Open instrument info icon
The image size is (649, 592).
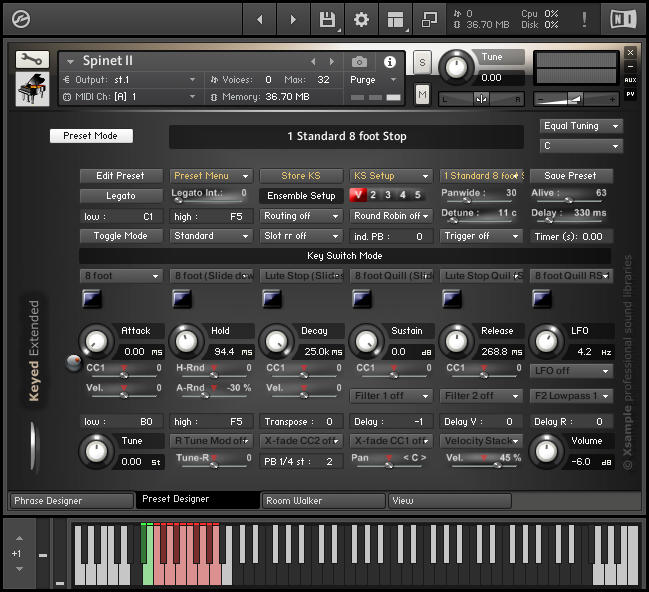tap(389, 62)
